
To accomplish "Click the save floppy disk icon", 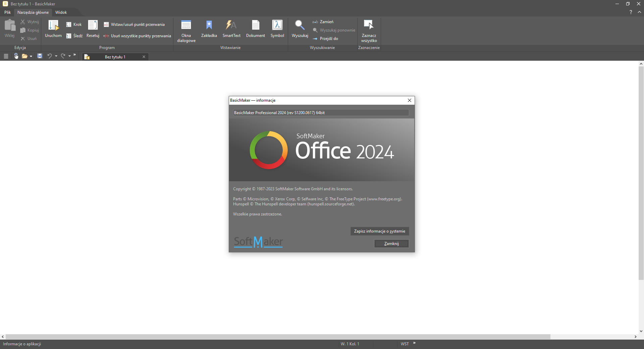I will pos(40,56).
